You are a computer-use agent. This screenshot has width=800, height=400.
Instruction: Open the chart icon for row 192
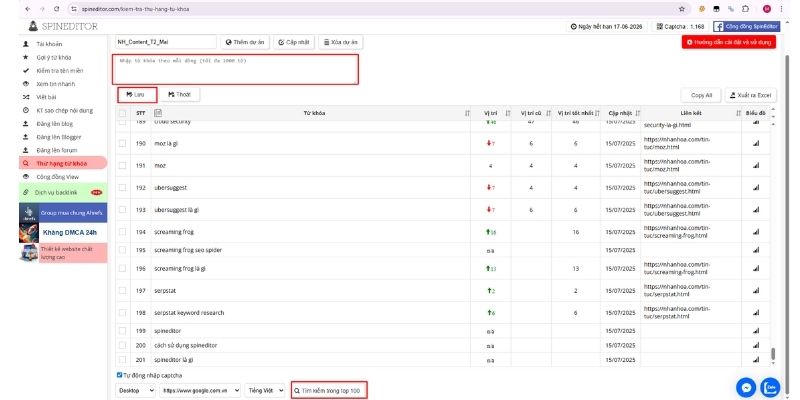(x=756, y=188)
